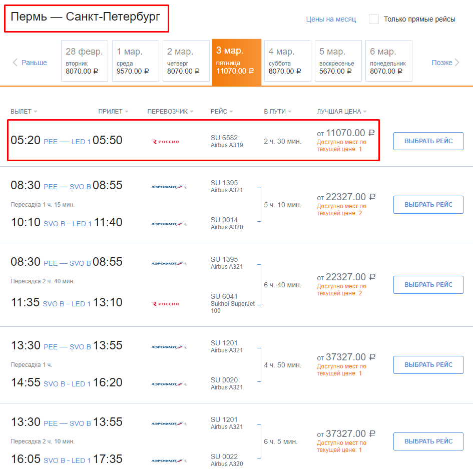Select the 4 мар. суббота date tab
The width and height of the screenshot is (473, 476).
coord(287,61)
